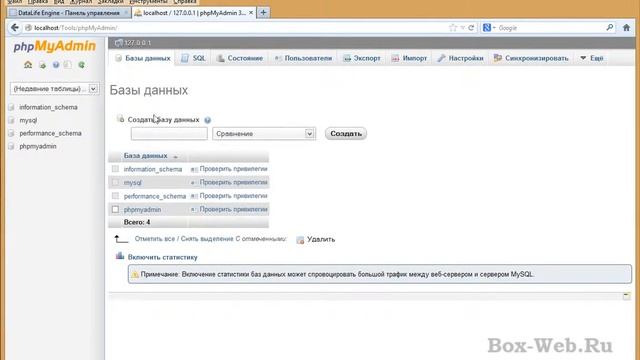The width and height of the screenshot is (640, 360).
Task: Switch to the DataLife Engine browser tab
Action: pyautogui.click(x=69, y=13)
